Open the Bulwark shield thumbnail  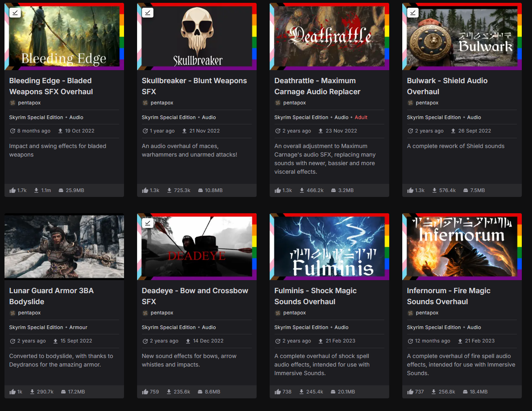tap(462, 37)
